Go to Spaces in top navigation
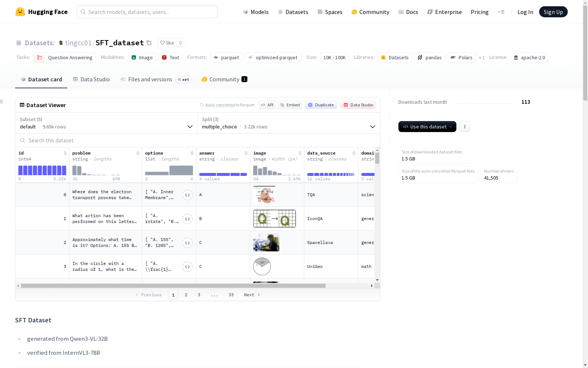The image size is (588, 368). pyautogui.click(x=330, y=12)
